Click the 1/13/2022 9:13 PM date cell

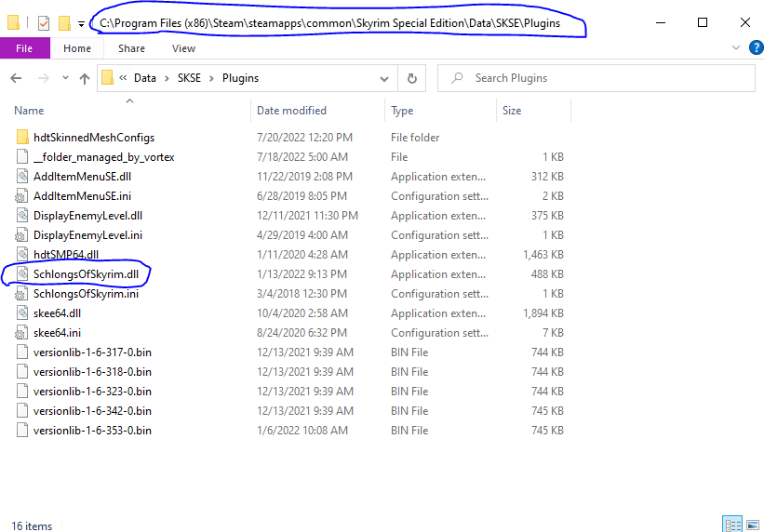[302, 274]
